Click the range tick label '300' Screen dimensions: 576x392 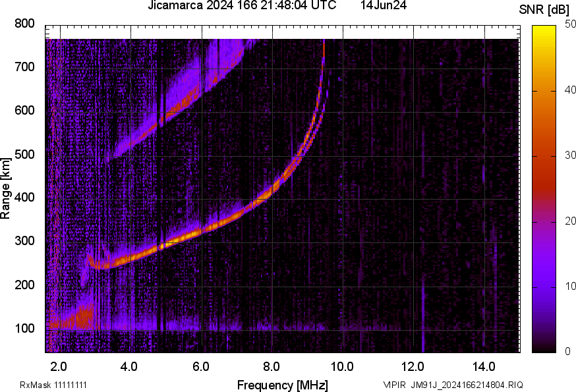[x=24, y=241]
